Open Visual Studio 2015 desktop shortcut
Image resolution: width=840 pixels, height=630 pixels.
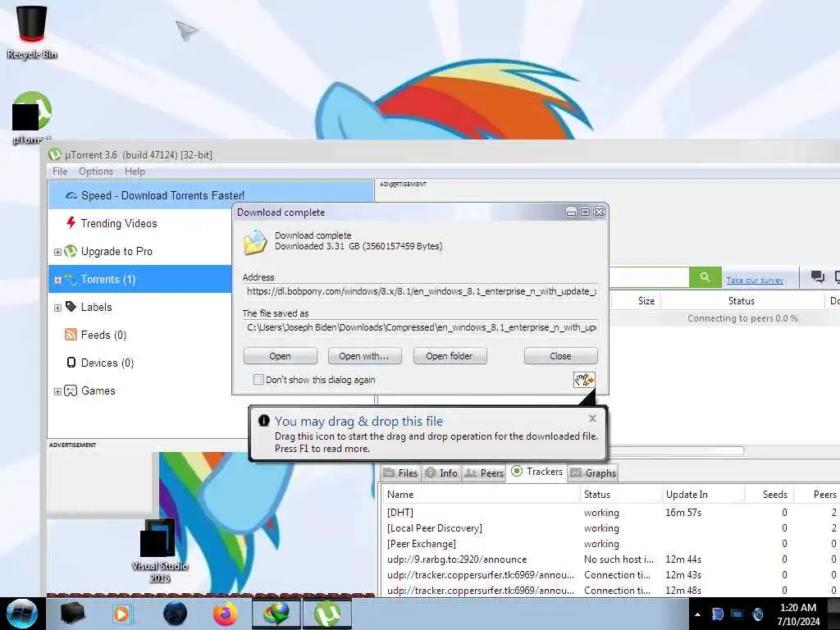159,550
